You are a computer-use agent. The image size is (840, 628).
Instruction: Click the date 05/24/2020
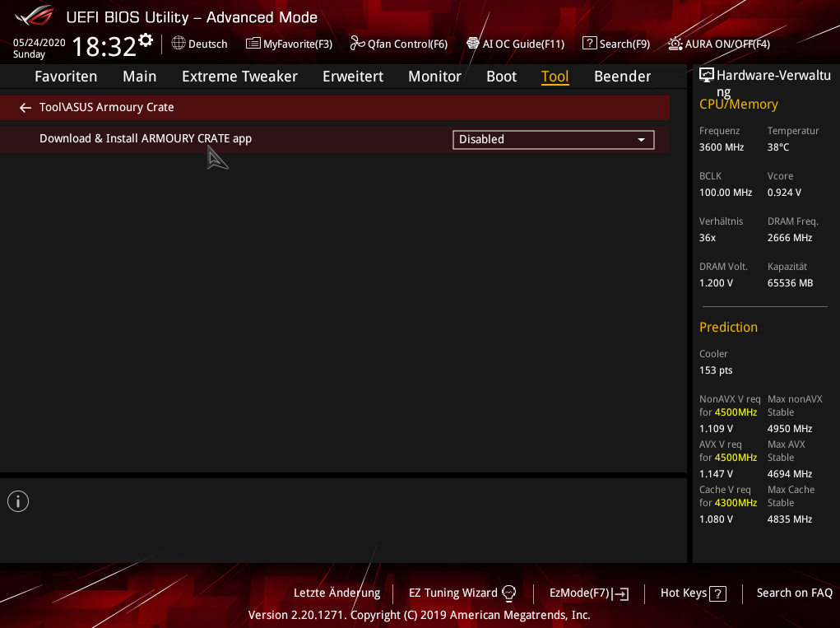coord(39,42)
